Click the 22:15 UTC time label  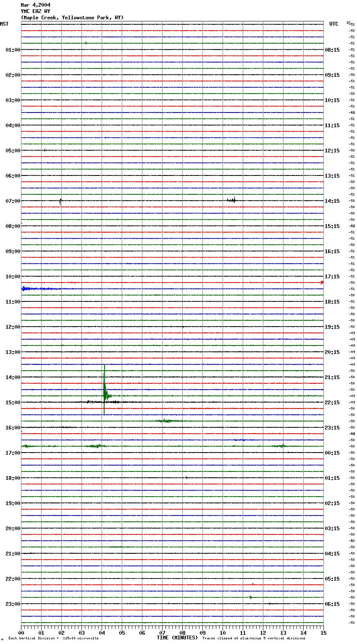click(x=332, y=403)
